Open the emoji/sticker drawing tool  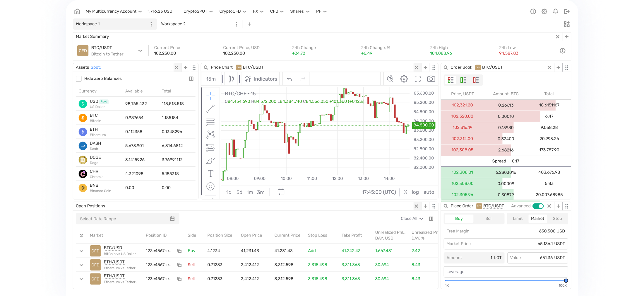pyautogui.click(x=210, y=186)
